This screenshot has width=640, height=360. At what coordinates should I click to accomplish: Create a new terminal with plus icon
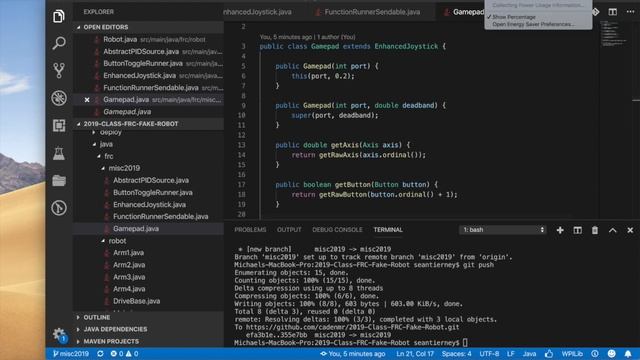pyautogui.click(x=560, y=230)
